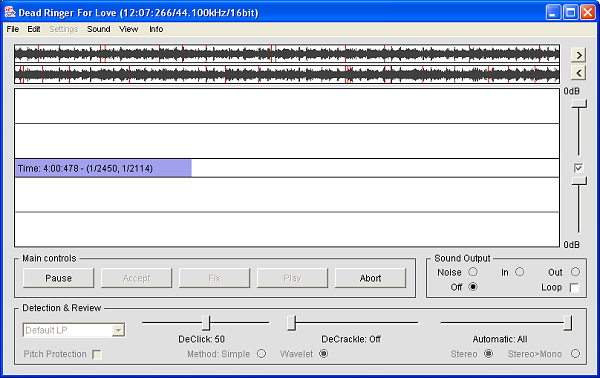The height and width of the screenshot is (378, 600).
Task: Open the Settings menu
Action: click(x=64, y=29)
